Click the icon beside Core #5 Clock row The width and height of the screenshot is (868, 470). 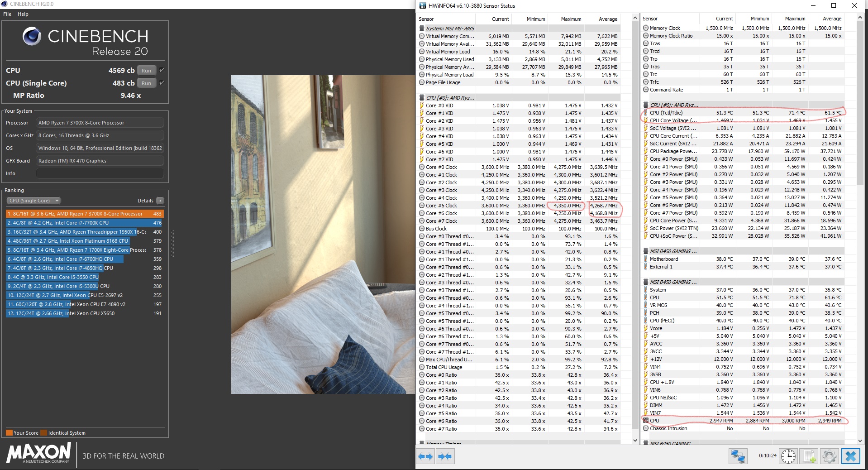coord(422,206)
